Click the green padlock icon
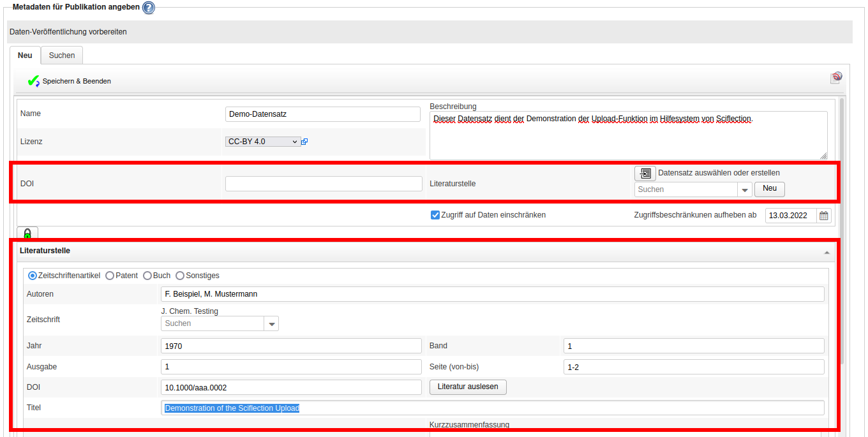The width and height of the screenshot is (868, 437). coord(27,233)
